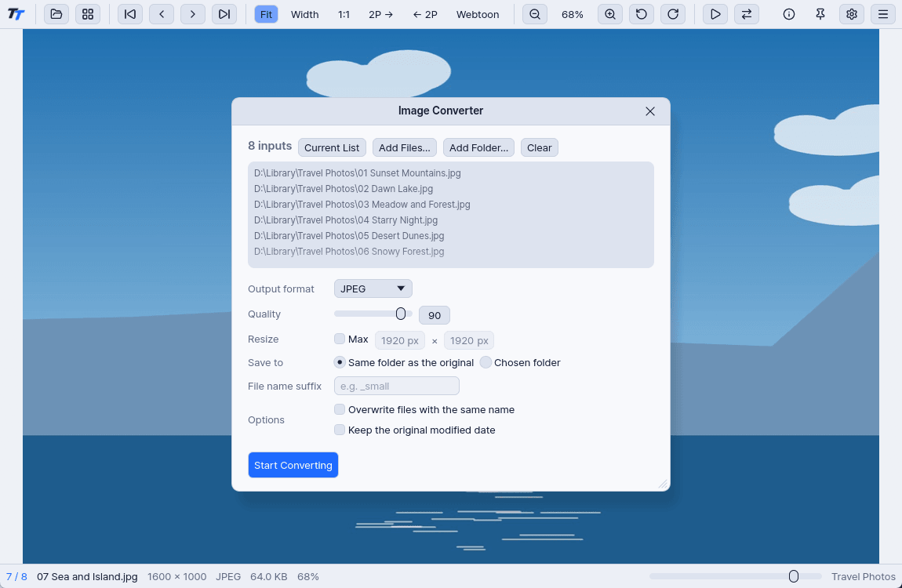
Task: Rotate image counterclockwise icon
Action: pyautogui.click(x=642, y=14)
